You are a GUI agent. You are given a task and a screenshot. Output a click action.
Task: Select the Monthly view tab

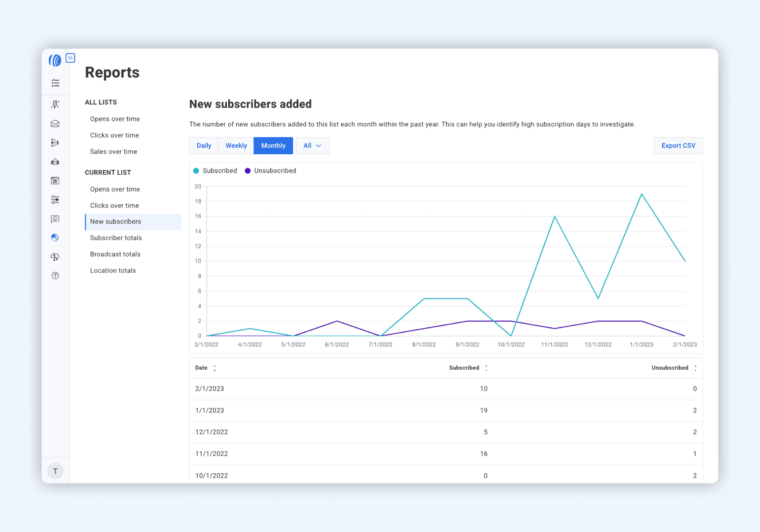coord(273,145)
